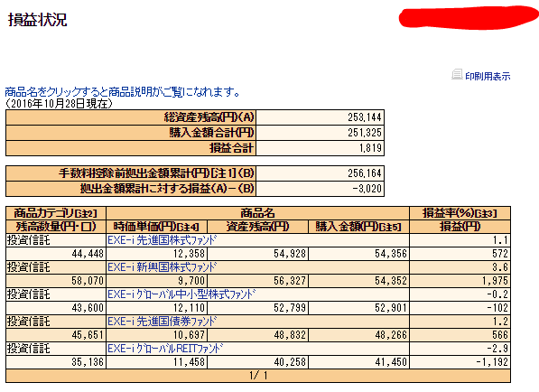Click the 総資産残高 value 253,144
This screenshot has height=392, width=539.
pyautogui.click(x=365, y=117)
